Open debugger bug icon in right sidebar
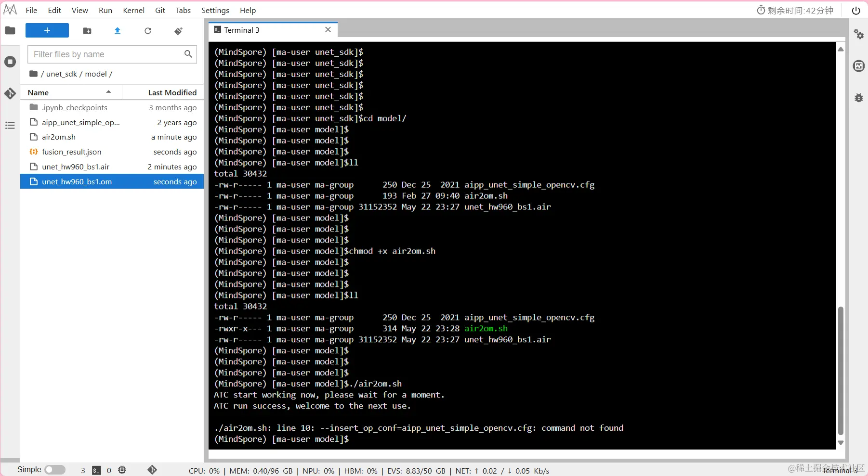The height and width of the screenshot is (476, 868). 859,98
